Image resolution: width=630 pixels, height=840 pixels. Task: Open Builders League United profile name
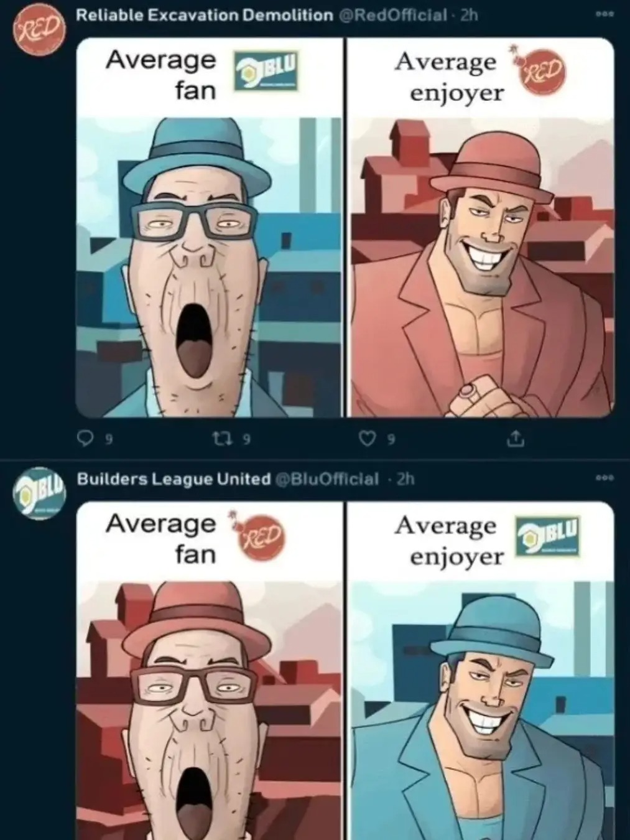174,479
